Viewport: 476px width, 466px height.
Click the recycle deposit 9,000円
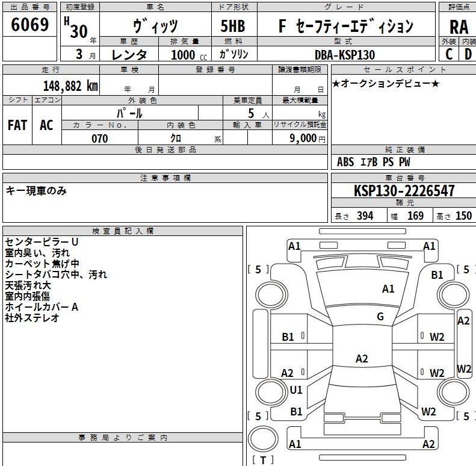click(308, 138)
